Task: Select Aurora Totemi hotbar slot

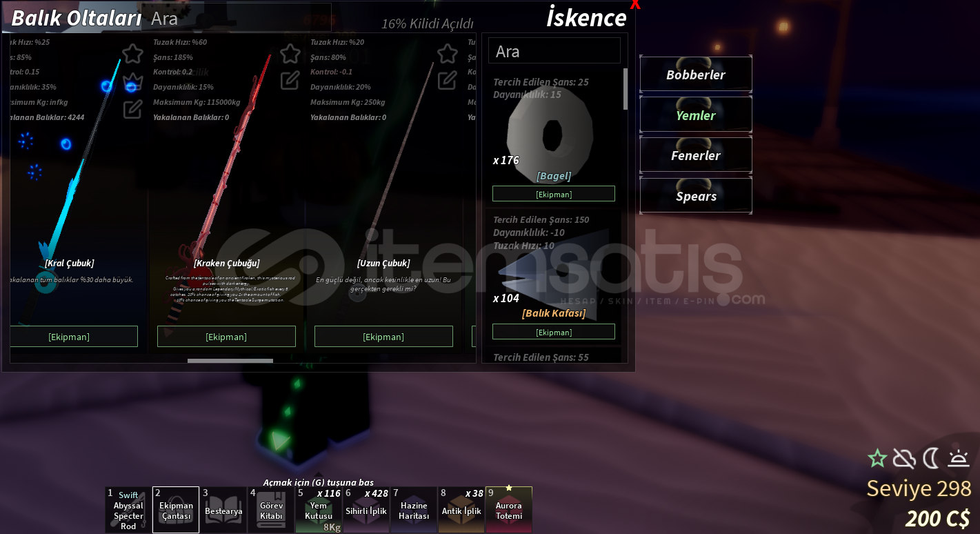Action: 509,510
